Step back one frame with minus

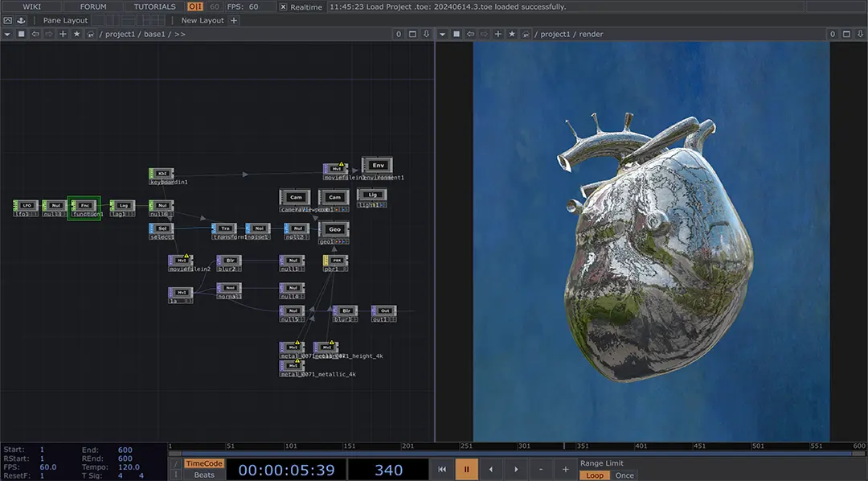point(541,470)
